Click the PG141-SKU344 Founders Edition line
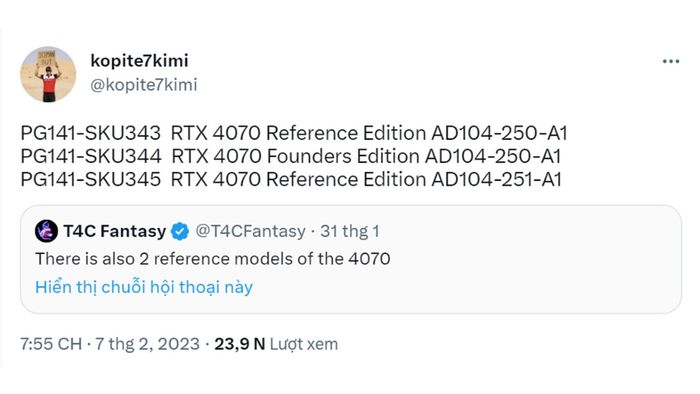The width and height of the screenshot is (700, 394). (x=291, y=156)
